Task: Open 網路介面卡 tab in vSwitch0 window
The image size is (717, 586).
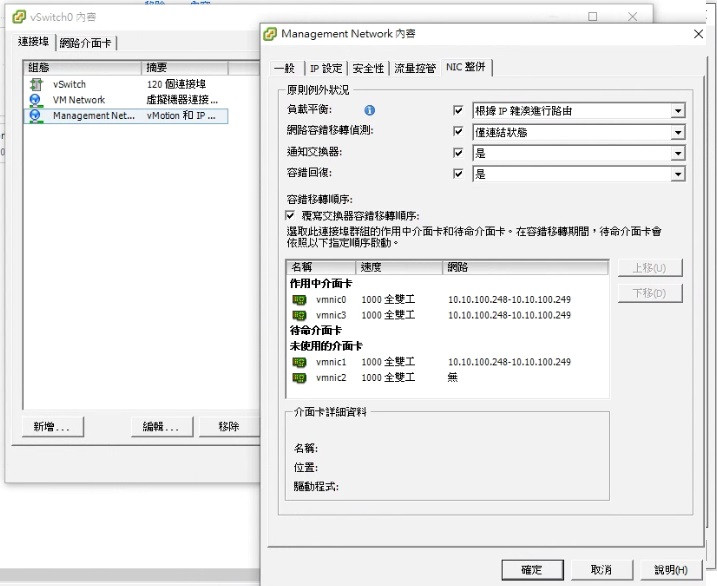Action: tap(86, 43)
